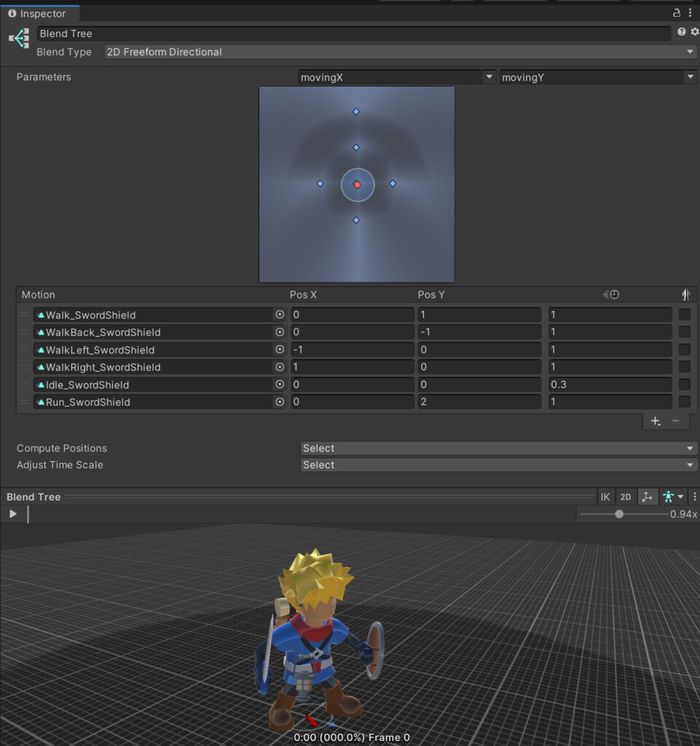Click the preview timeline scrubber bar
Viewport: 700px width, 746px height.
click(x=302, y=514)
